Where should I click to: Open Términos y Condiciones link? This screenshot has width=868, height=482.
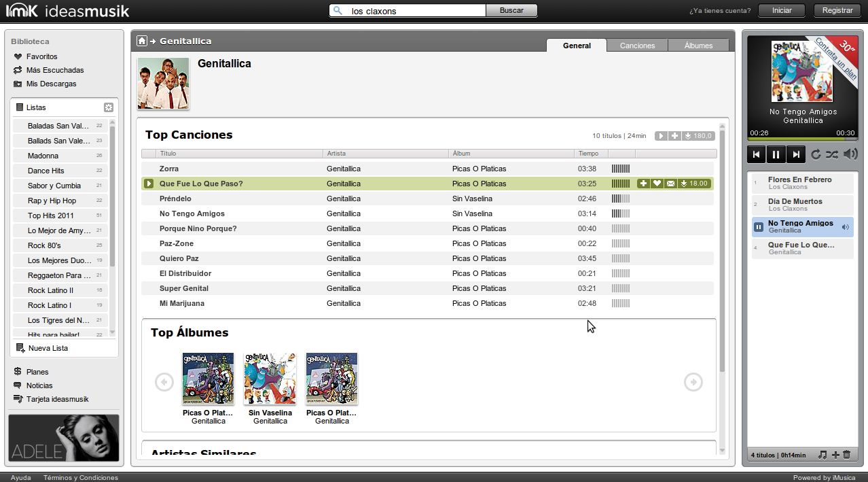[81, 477]
